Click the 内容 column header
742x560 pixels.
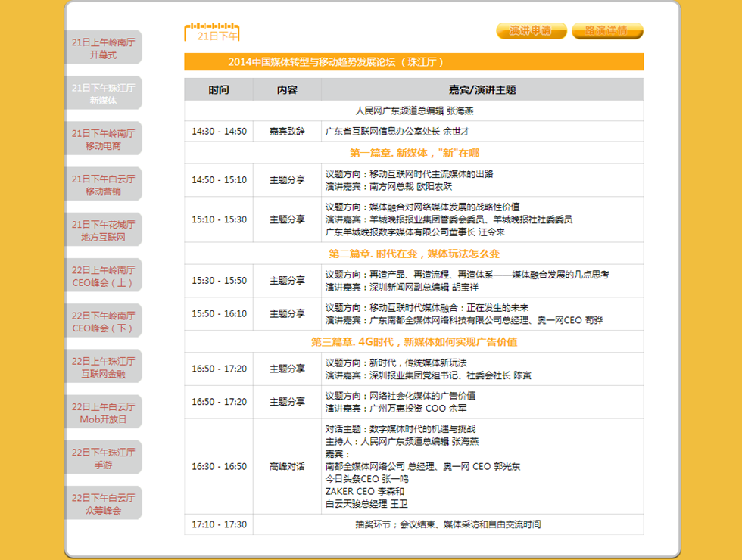(x=287, y=89)
